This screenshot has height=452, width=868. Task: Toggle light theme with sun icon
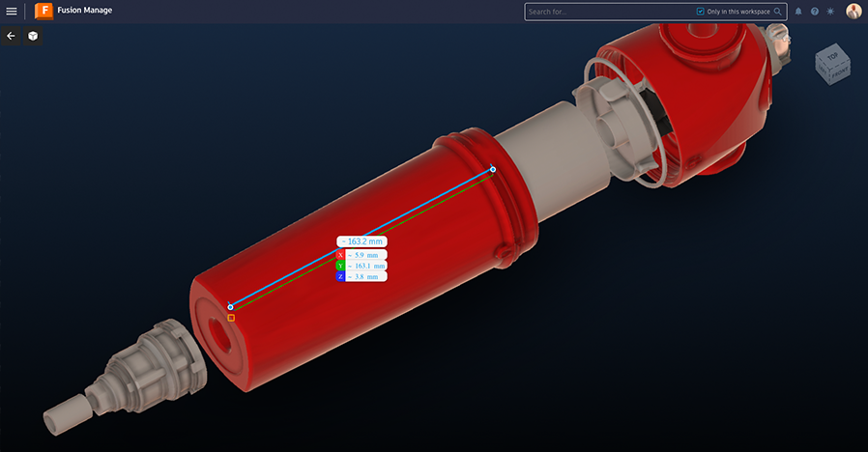(x=829, y=12)
